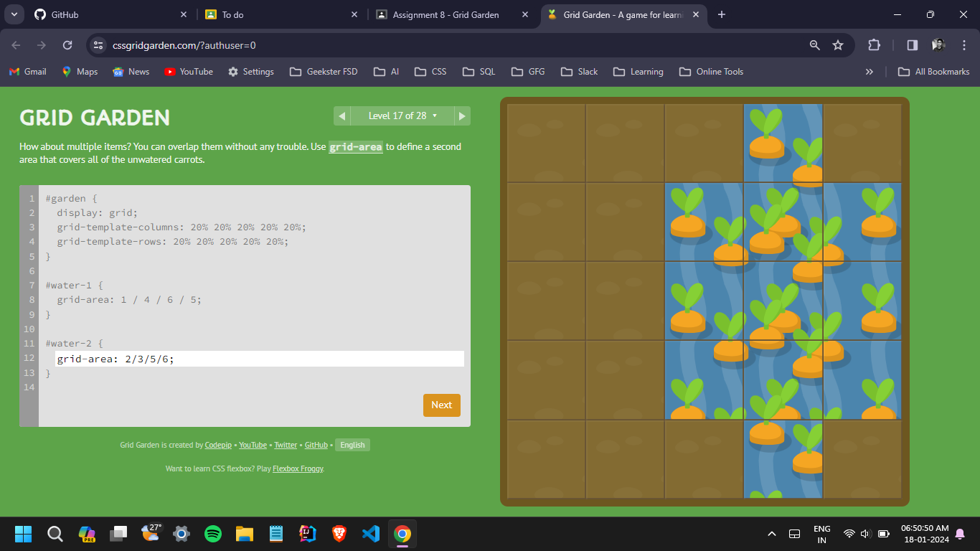
Task: Click into the grid-area code input
Action: [x=260, y=359]
